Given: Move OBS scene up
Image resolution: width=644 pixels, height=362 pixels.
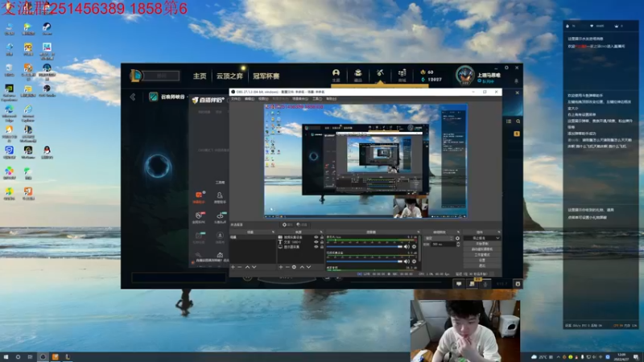Looking at the screenshot, I should tap(247, 267).
